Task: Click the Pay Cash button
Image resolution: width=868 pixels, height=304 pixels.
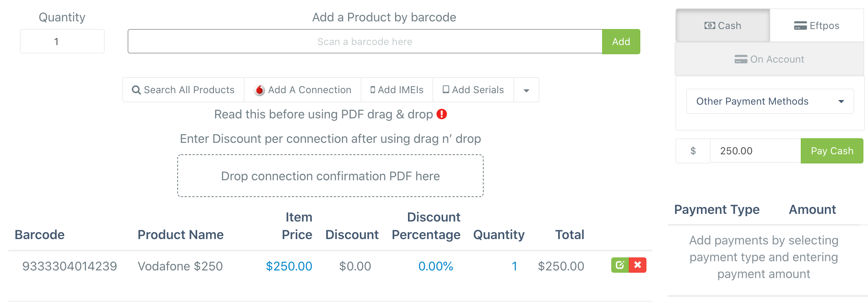Action: (832, 151)
